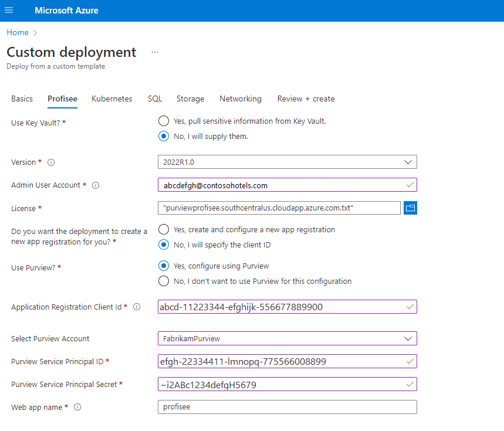Click the new app registration question label
Image resolution: width=504 pixels, height=431 pixels.
79,237
